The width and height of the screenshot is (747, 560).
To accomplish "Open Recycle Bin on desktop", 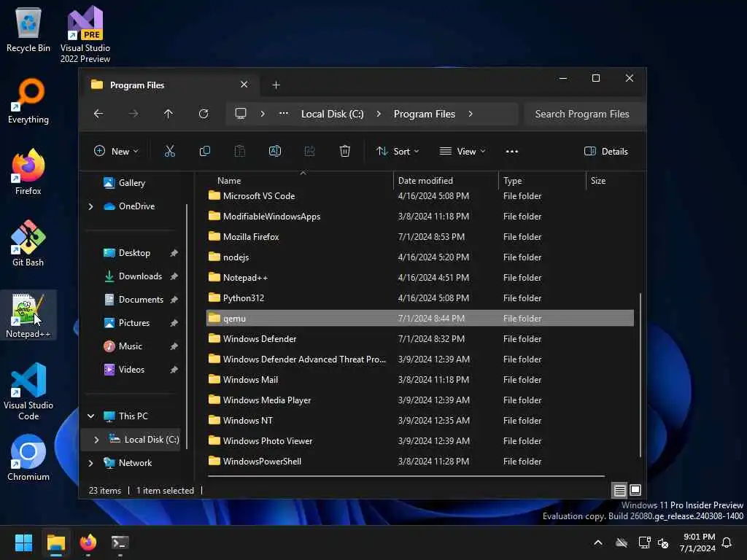I will point(28,29).
